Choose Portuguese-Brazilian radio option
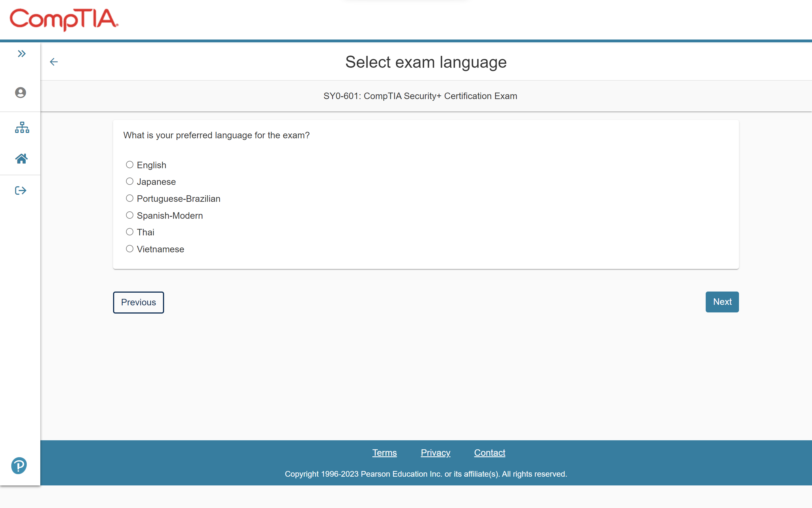Screen dimensions: 812x508 tap(129, 198)
